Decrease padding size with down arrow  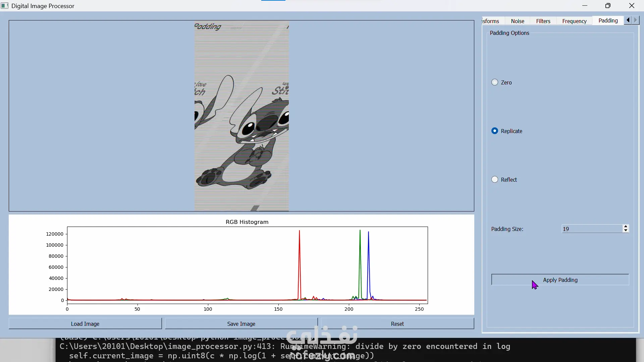coord(626,231)
